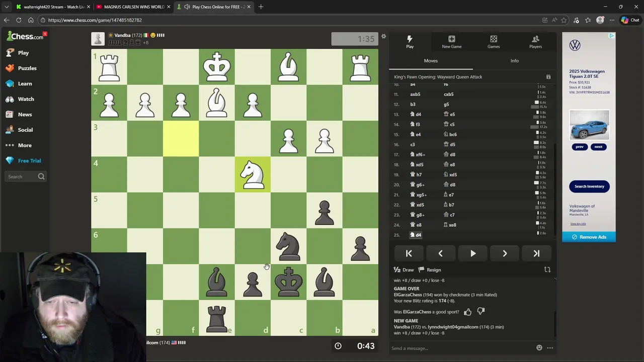Open a new browser tab
Viewport: 644px width, 362px height.
point(261,7)
